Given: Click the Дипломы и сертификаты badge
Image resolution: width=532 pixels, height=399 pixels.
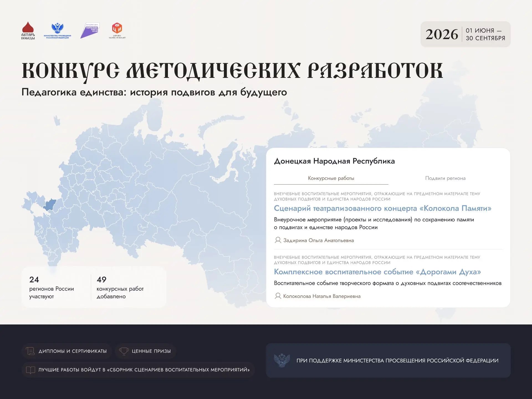Looking at the screenshot, I should pos(66,351).
